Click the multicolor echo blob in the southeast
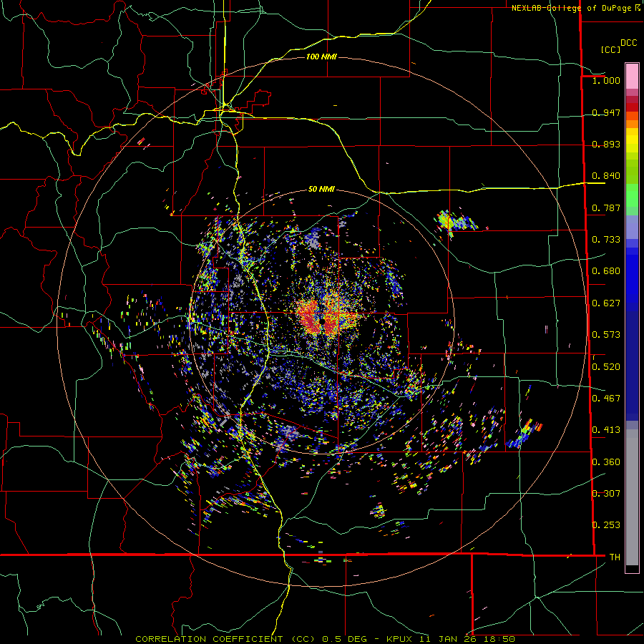The width and height of the screenshot is (644, 644). [x=525, y=434]
